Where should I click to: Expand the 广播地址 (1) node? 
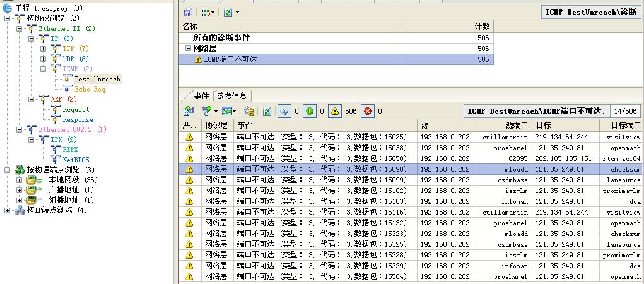[x=20, y=190]
